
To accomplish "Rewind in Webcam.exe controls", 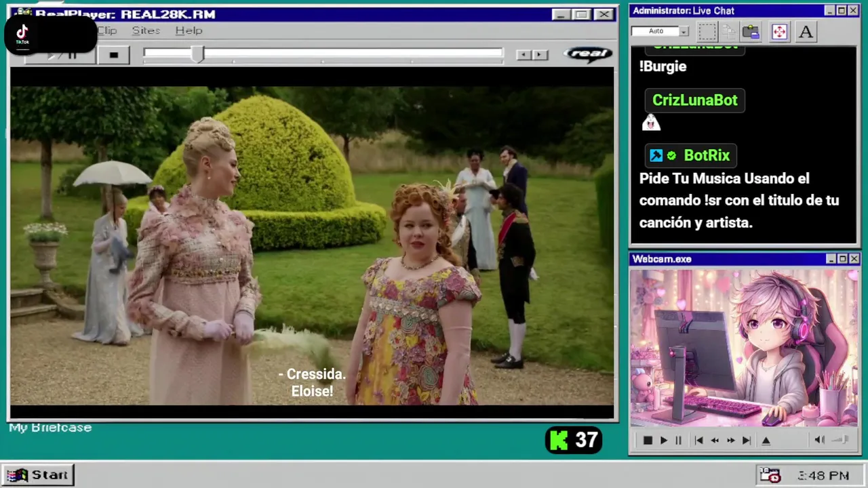I will pyautogui.click(x=715, y=441).
